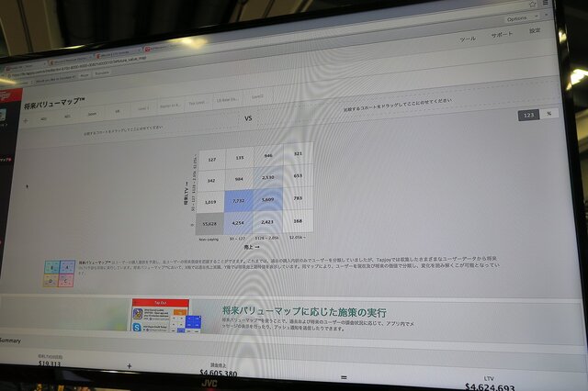The height and width of the screenshot is (391, 588).
Task: Open the browser Options button at top right
Action: click(516, 17)
